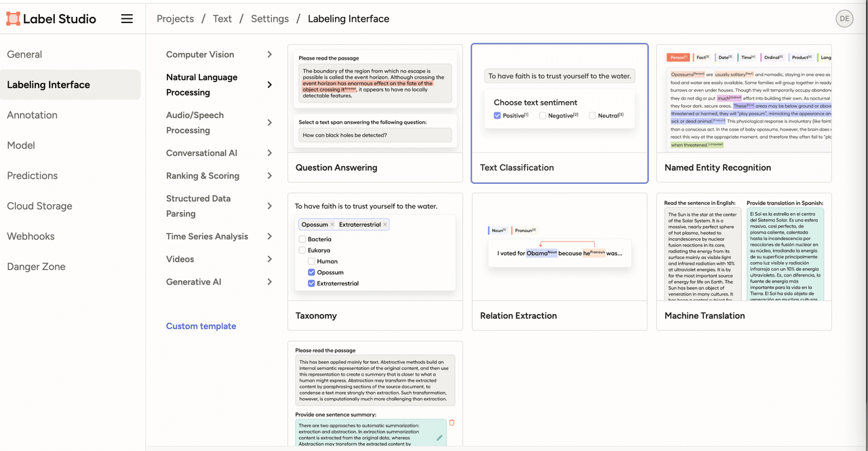
Task: Select the Pronoun label in Relation Extraction
Action: point(524,231)
